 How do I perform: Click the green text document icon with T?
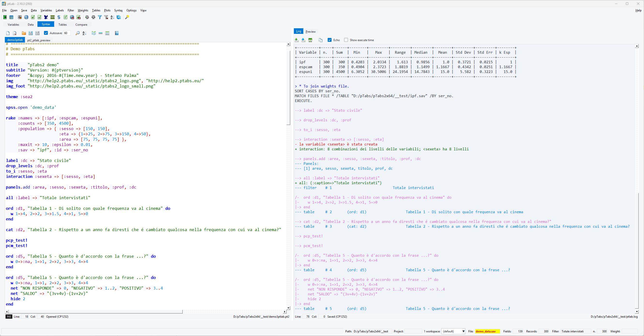[x=65, y=17]
